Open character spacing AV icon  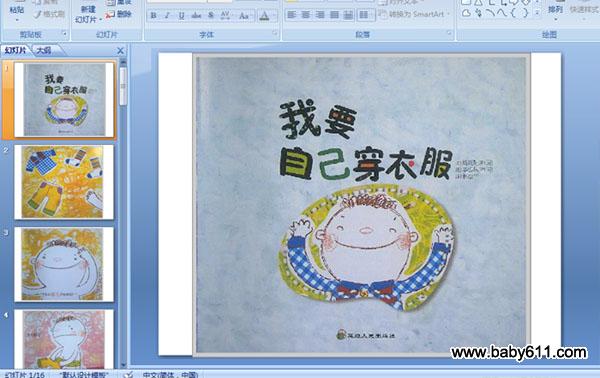click(x=225, y=16)
